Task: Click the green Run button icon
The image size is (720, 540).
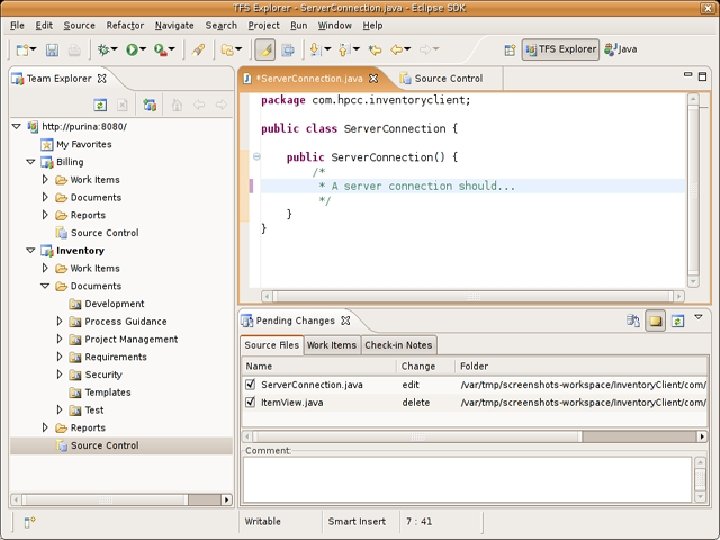Action: [x=132, y=49]
